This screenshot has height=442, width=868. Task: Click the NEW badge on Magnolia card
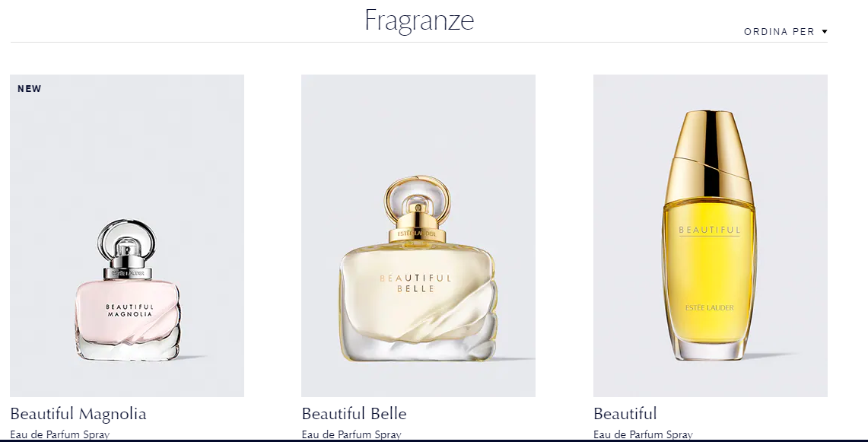30,88
